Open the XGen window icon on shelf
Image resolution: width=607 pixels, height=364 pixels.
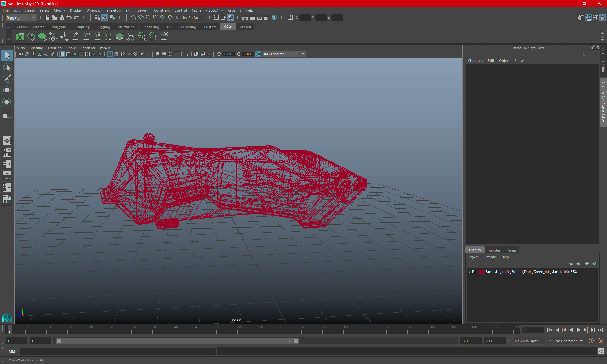pyautogui.click(x=20, y=37)
